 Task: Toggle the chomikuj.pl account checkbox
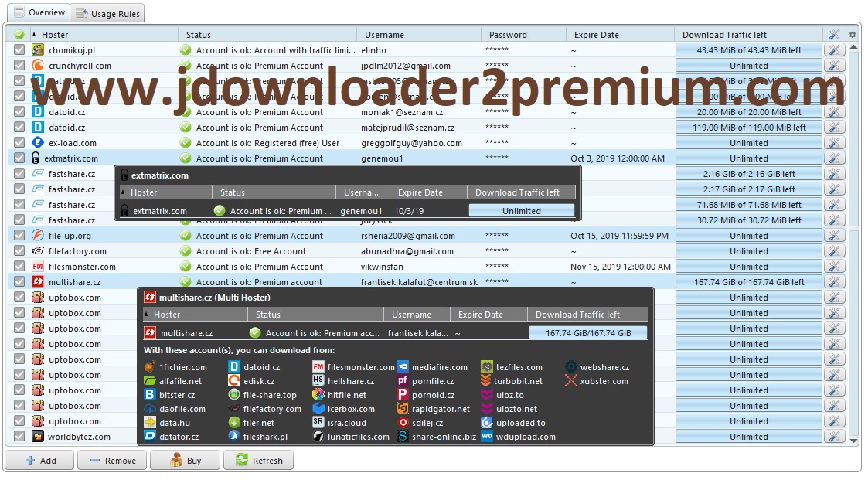pos(19,49)
